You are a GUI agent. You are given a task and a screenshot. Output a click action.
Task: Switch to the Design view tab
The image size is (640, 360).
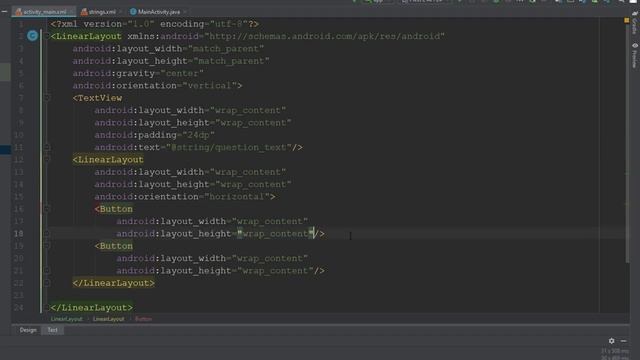[x=28, y=330]
